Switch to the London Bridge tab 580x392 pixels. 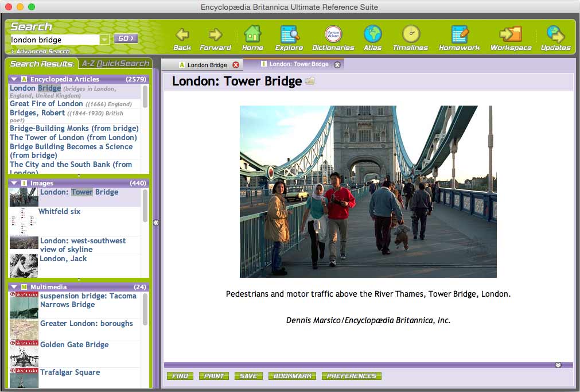pyautogui.click(x=202, y=65)
